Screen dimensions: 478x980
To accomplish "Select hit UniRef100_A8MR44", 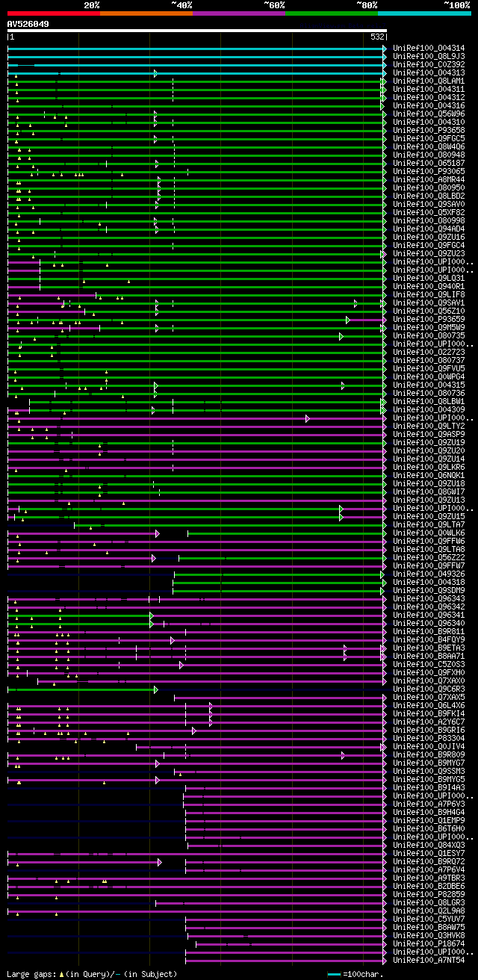I will coord(429,180).
